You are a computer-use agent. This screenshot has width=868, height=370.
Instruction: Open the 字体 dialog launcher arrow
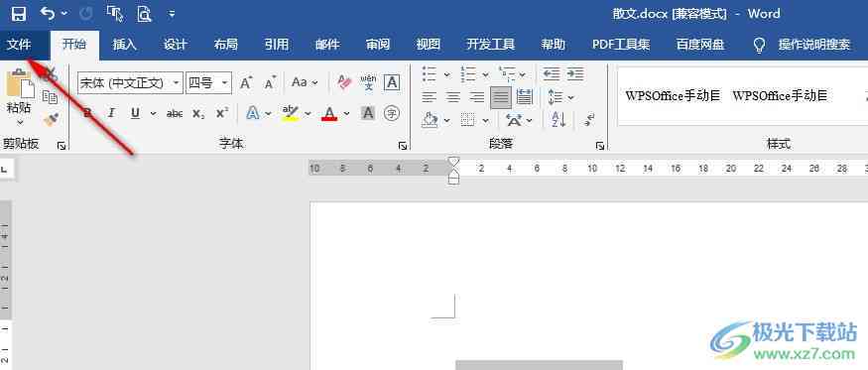(x=403, y=146)
